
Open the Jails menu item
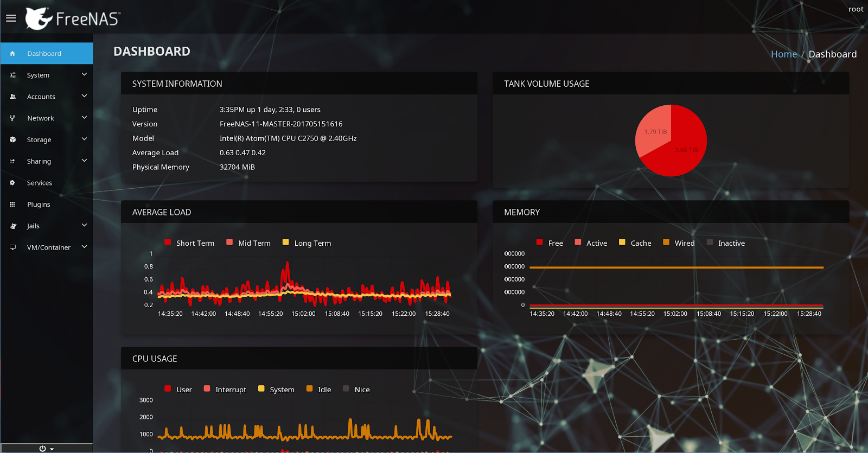tap(47, 226)
